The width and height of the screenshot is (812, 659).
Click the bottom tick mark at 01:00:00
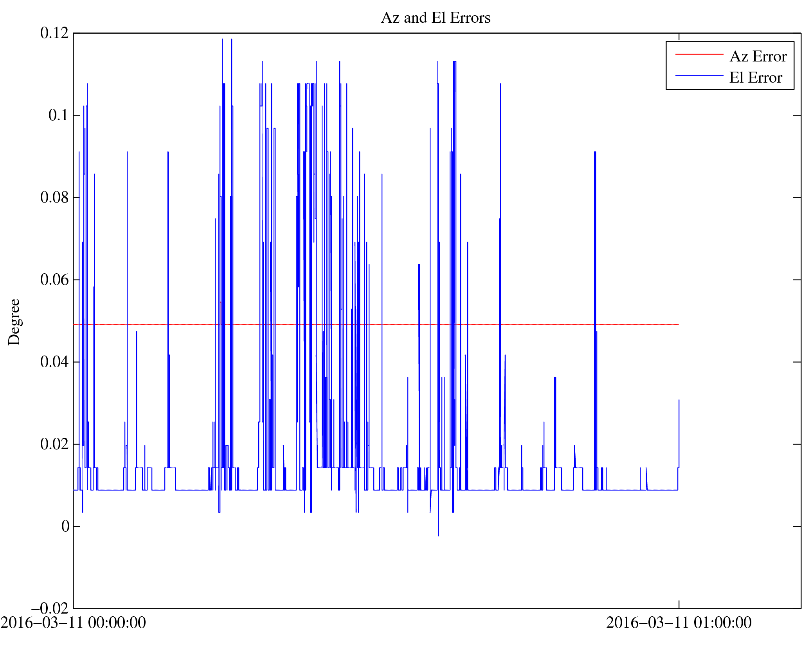679,604
